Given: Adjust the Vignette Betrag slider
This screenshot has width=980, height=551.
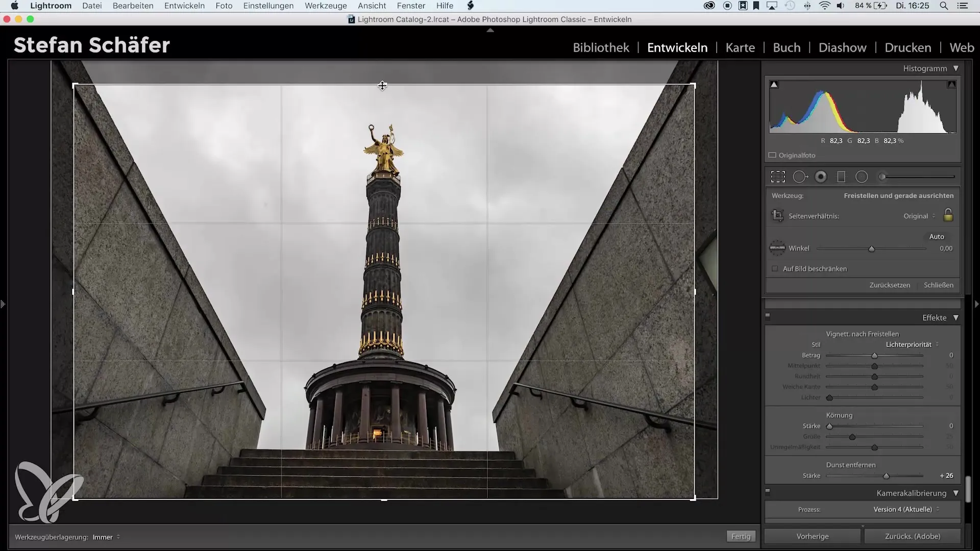Looking at the screenshot, I should 874,355.
